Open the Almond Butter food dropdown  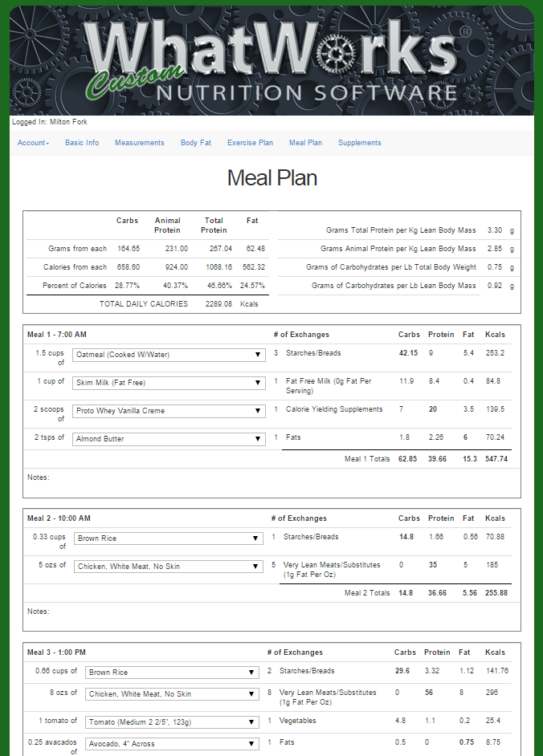click(169, 439)
